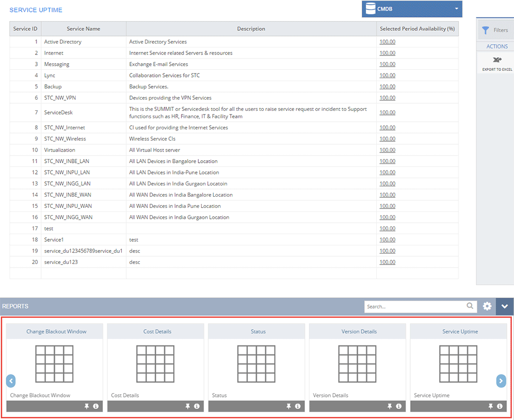
Task: Go to the next reports in the carousel
Action: pyautogui.click(x=501, y=381)
